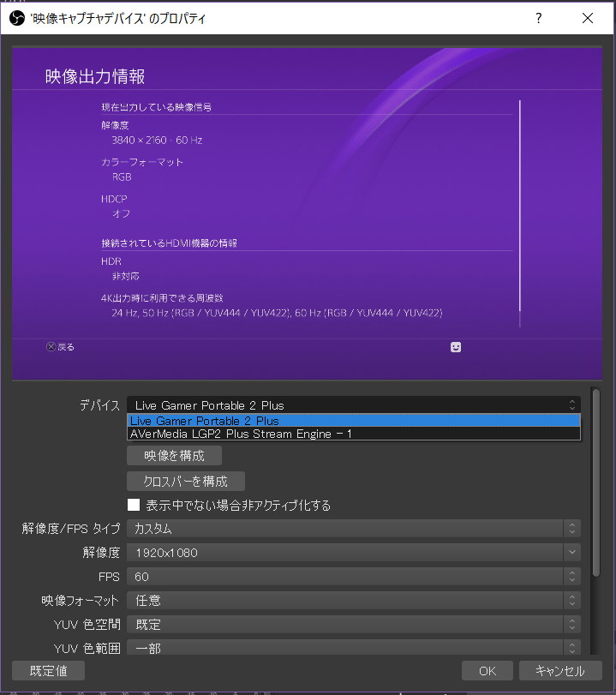The height and width of the screenshot is (695, 616).
Task: Click the 1920x1080 resolution input field
Action: [x=345, y=552]
